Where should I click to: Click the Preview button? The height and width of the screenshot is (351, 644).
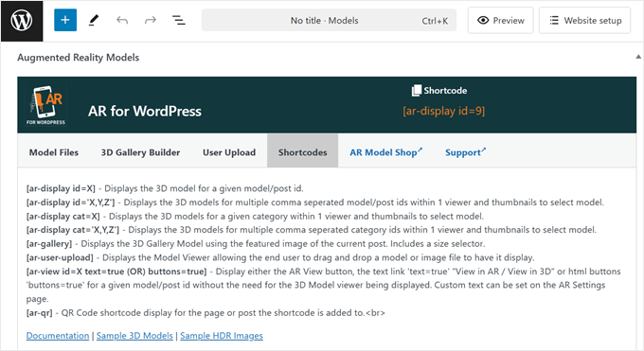tap(500, 20)
